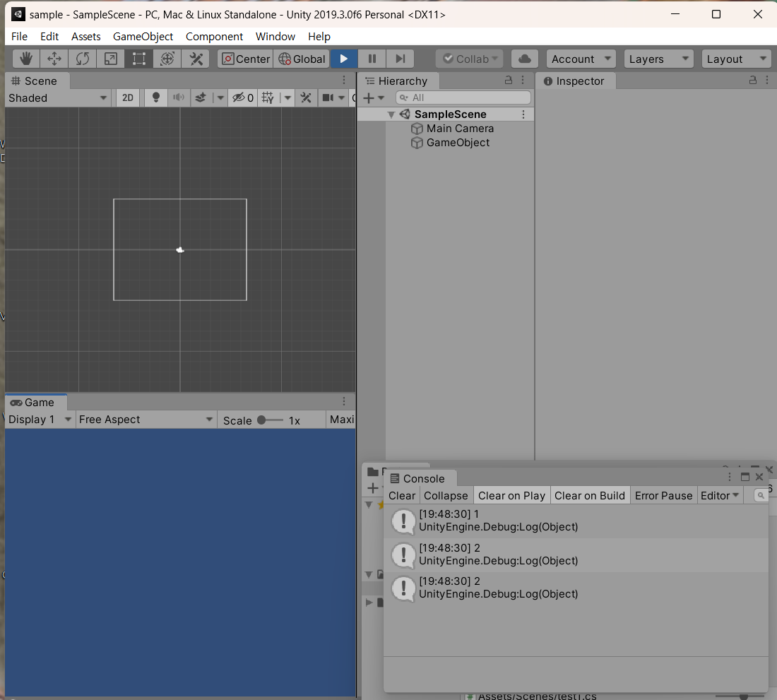Open the Account dropdown
Viewport: 777px width, 700px height.
581,59
